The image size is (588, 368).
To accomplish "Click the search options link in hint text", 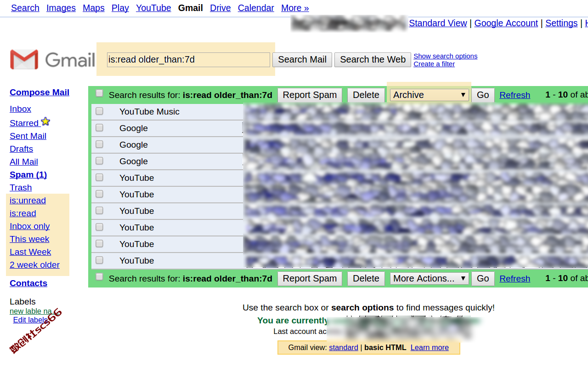I will (x=362, y=307).
